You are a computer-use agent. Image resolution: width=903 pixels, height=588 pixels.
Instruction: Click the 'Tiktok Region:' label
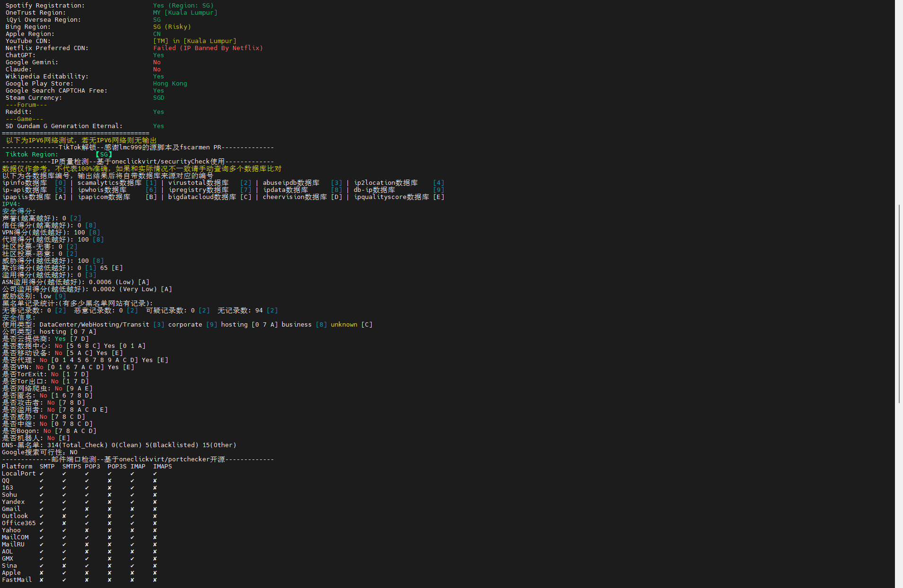[32, 155]
